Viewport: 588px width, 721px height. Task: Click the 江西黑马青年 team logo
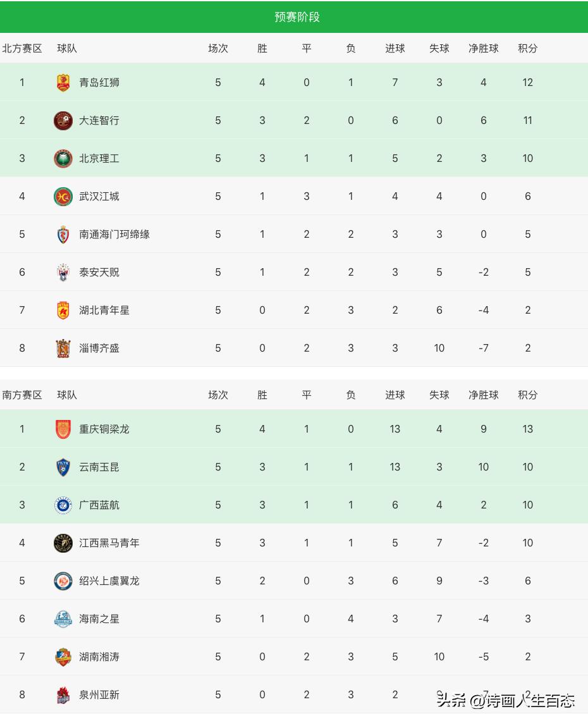(x=63, y=543)
